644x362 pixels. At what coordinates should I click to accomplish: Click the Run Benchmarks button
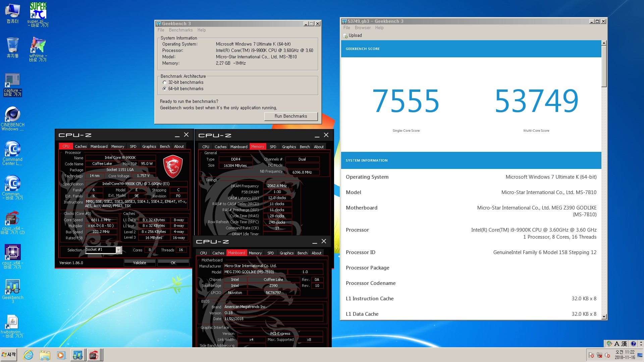[x=291, y=116]
